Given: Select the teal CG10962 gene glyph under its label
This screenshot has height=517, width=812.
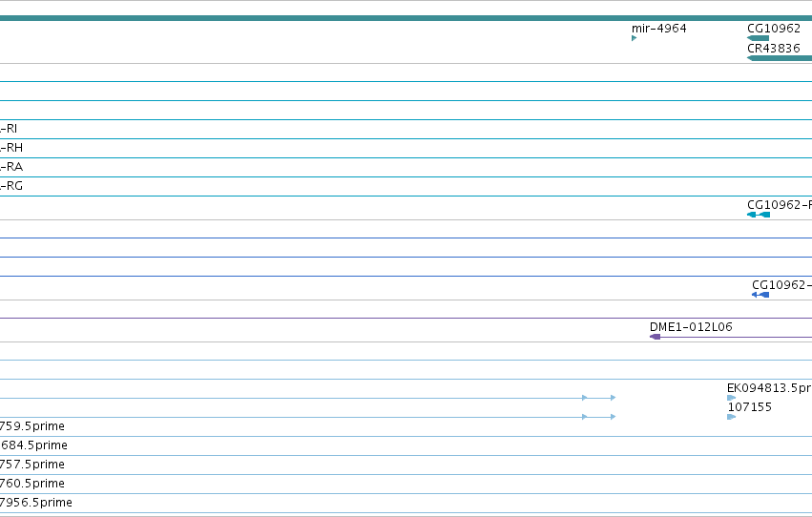Looking at the screenshot, I should click(759, 38).
